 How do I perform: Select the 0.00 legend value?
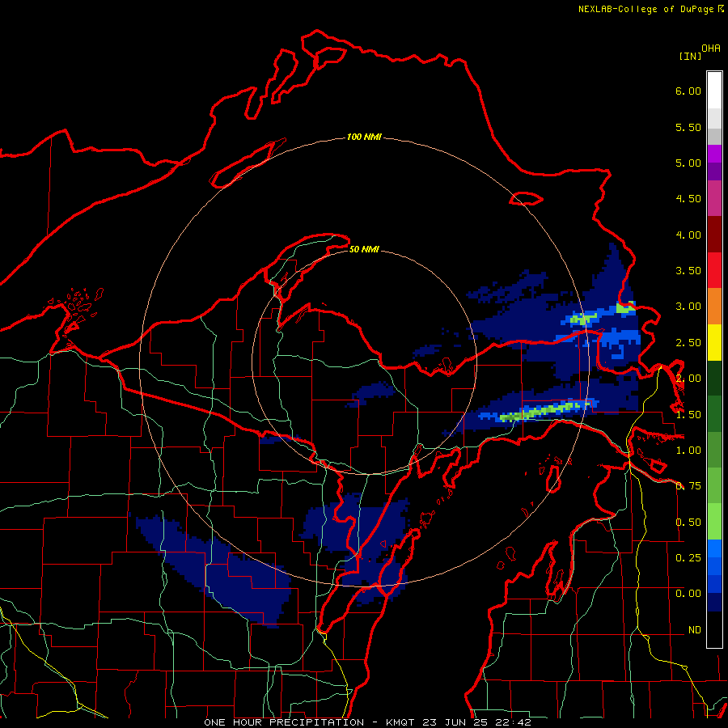point(688,594)
